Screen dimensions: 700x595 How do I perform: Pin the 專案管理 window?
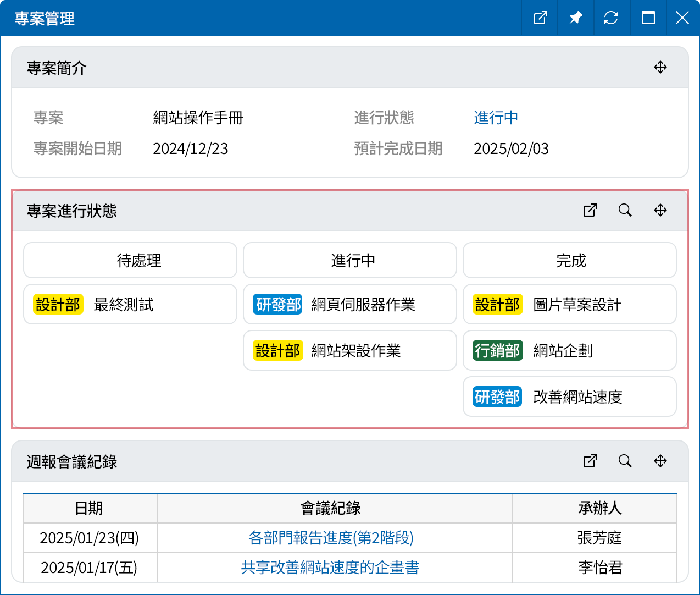tap(575, 18)
